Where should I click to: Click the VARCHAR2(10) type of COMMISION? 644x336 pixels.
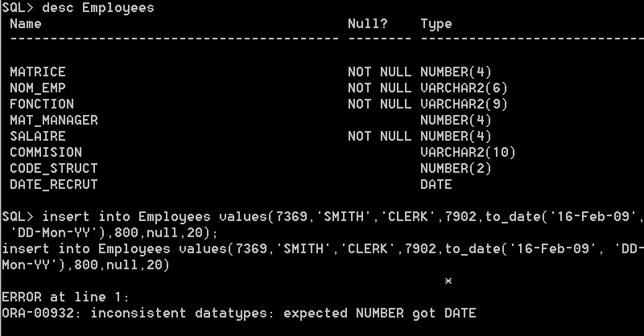(x=468, y=153)
